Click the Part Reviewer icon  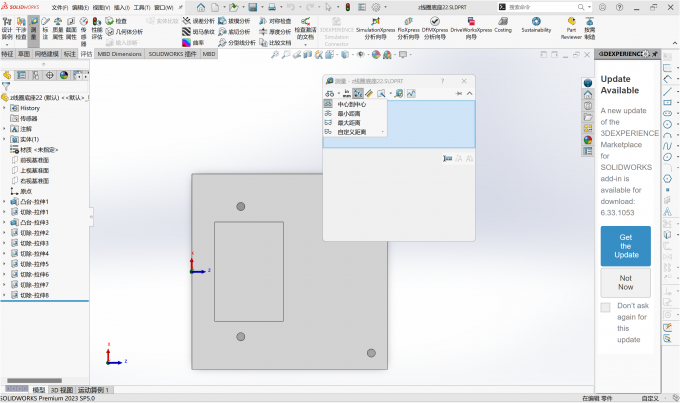[x=571, y=29]
